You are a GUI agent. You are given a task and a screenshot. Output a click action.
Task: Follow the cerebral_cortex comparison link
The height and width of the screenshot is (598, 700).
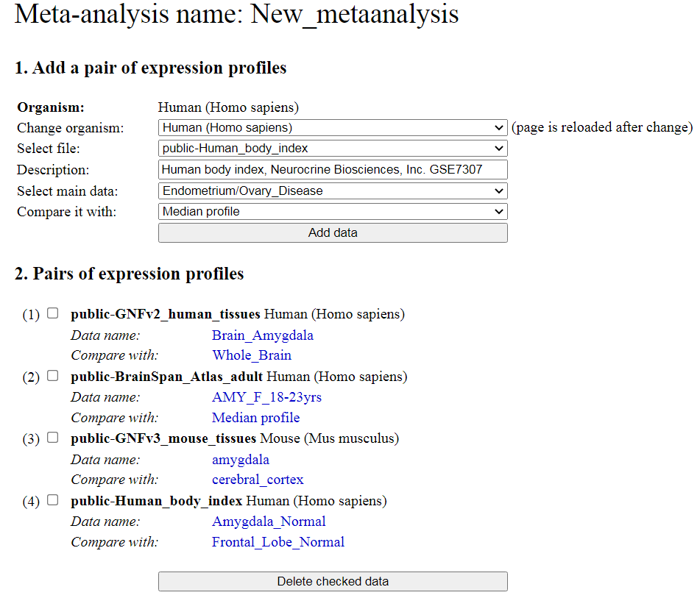coord(258,480)
